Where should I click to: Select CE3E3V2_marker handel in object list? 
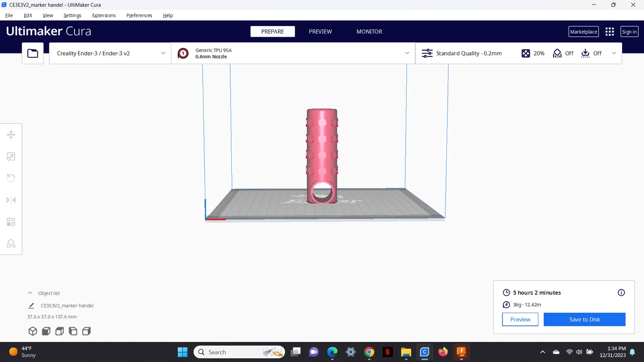tap(67, 306)
